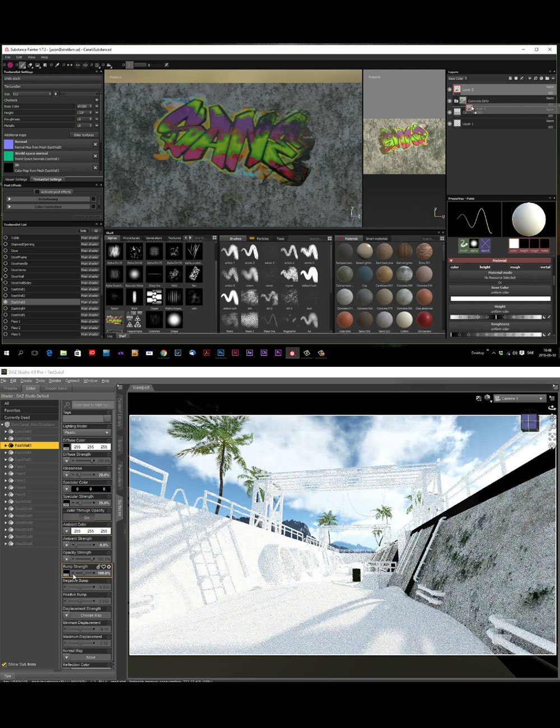
Task: Open DAZ viewport view cube
Action: click(529, 422)
